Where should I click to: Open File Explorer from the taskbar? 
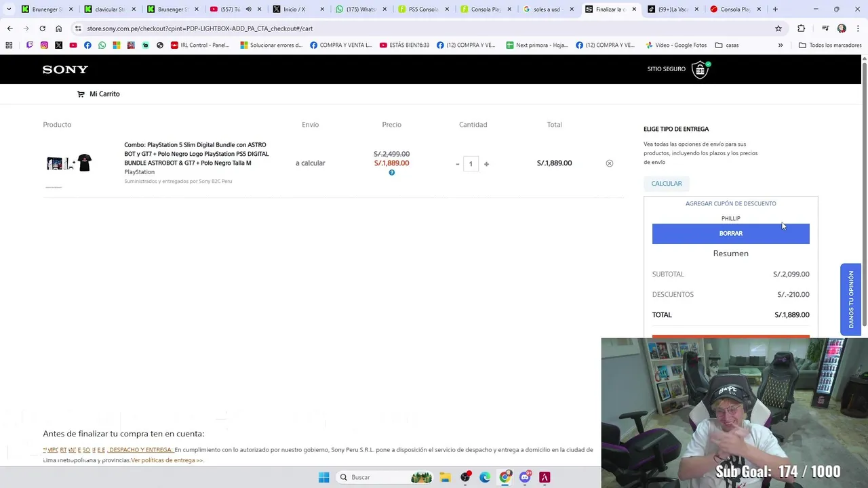445,477
